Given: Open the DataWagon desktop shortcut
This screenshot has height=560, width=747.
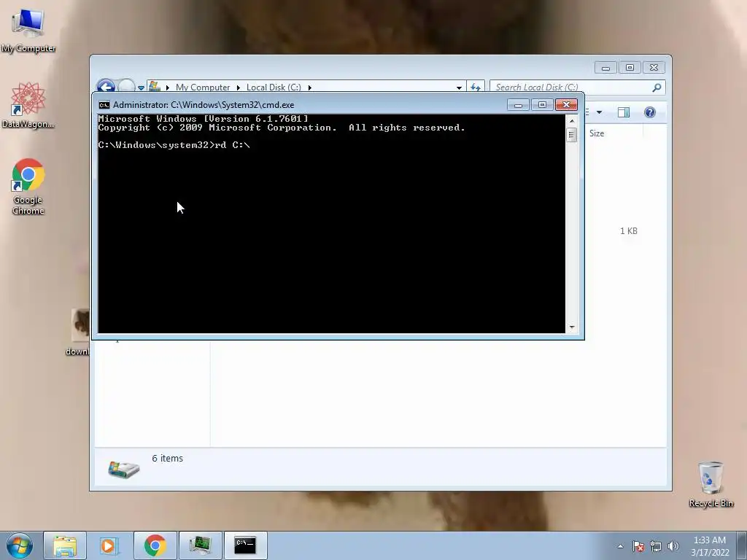Looking at the screenshot, I should pos(28,105).
